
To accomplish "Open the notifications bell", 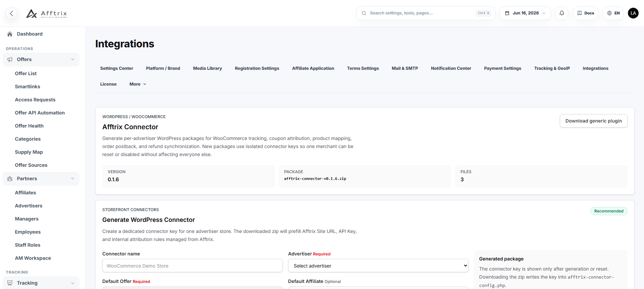I will tap(561, 13).
